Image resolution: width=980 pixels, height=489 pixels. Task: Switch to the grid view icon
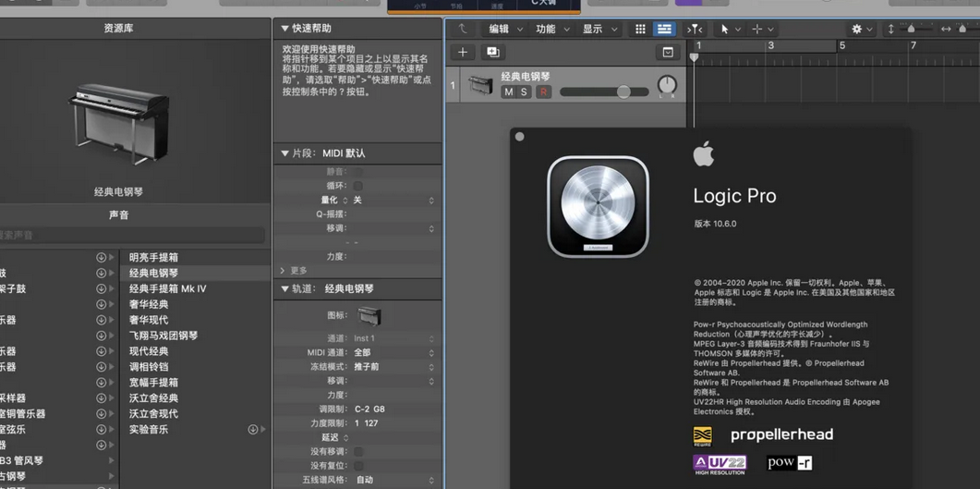tap(640, 29)
